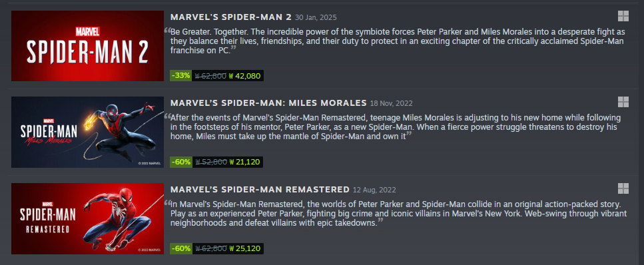Click the ₩ 25,120 sale price

click(245, 248)
